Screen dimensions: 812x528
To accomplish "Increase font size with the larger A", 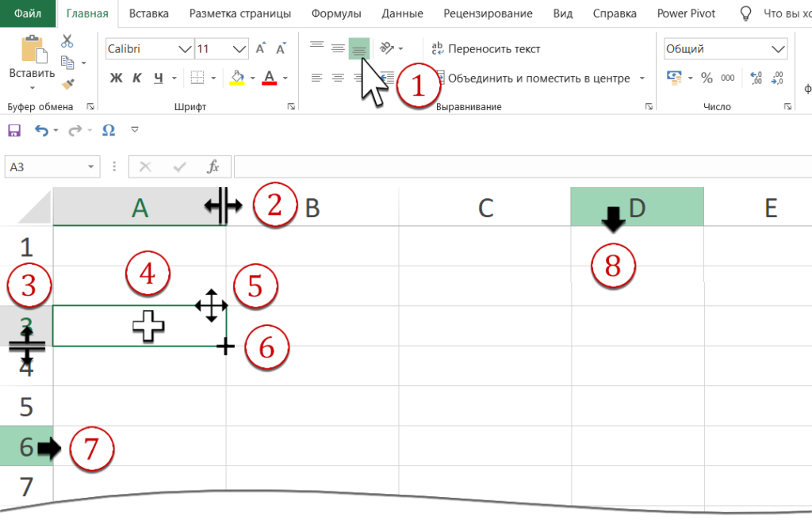I will 260,48.
